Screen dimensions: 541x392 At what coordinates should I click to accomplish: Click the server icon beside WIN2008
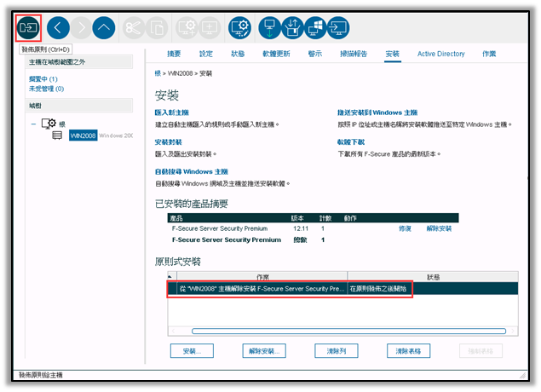[x=57, y=135]
